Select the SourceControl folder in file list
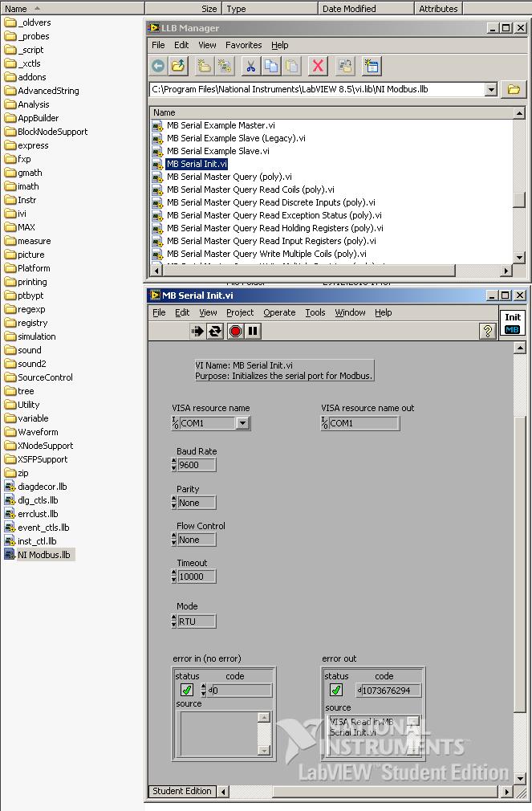Screen dimensions: 532x811 pos(45,377)
